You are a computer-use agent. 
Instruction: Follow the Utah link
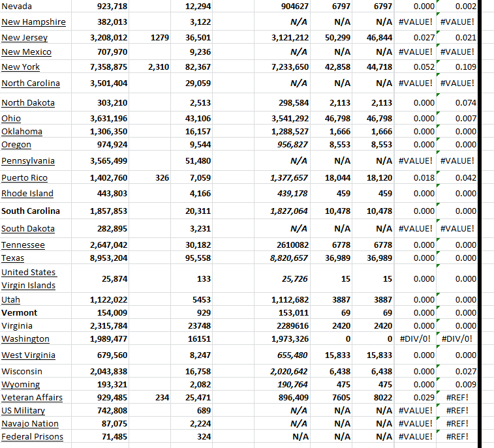pos(10,300)
